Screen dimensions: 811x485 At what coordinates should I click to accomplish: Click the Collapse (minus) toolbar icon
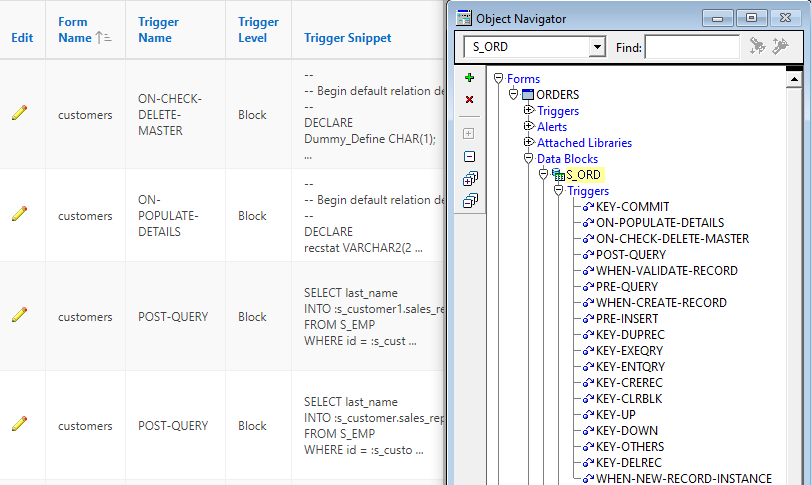(470, 156)
